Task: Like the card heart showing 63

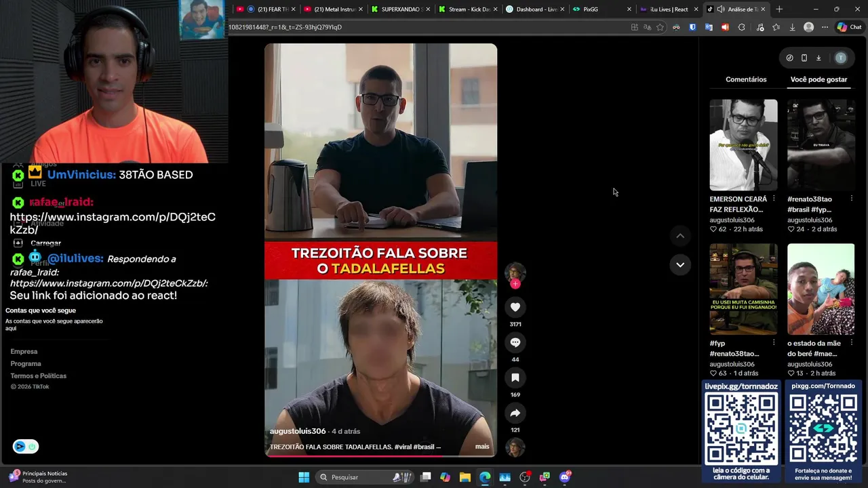Action: pyautogui.click(x=713, y=373)
